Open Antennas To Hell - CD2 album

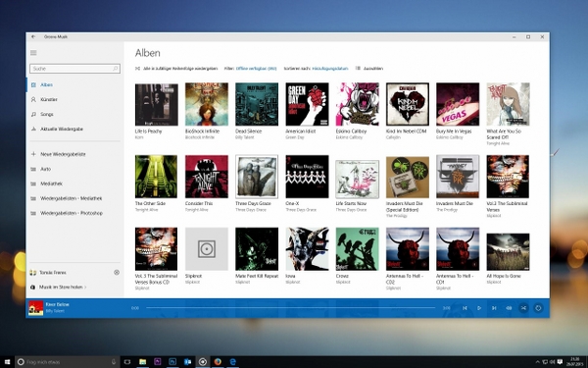click(x=408, y=249)
